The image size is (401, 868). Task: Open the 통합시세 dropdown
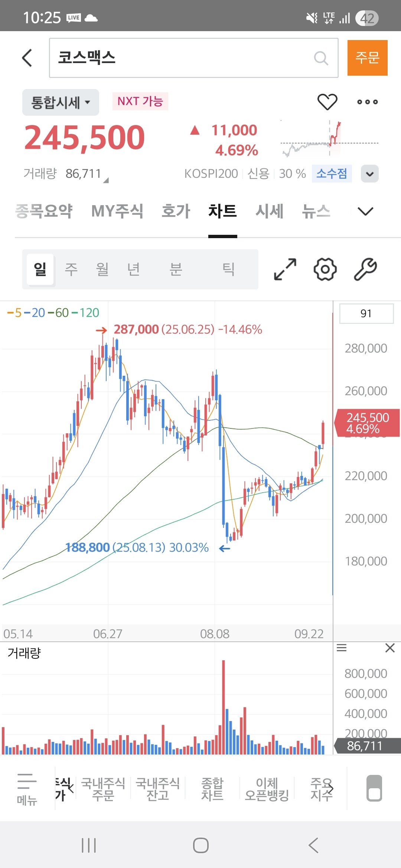point(61,102)
